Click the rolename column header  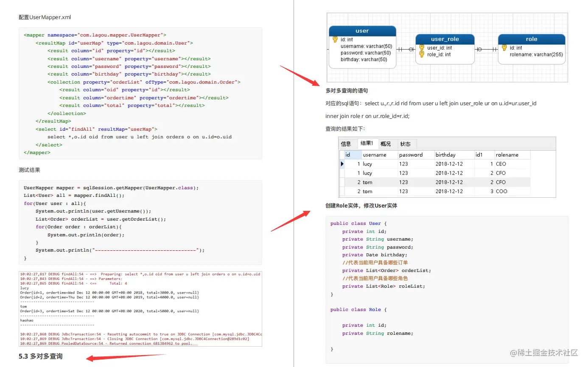point(512,155)
